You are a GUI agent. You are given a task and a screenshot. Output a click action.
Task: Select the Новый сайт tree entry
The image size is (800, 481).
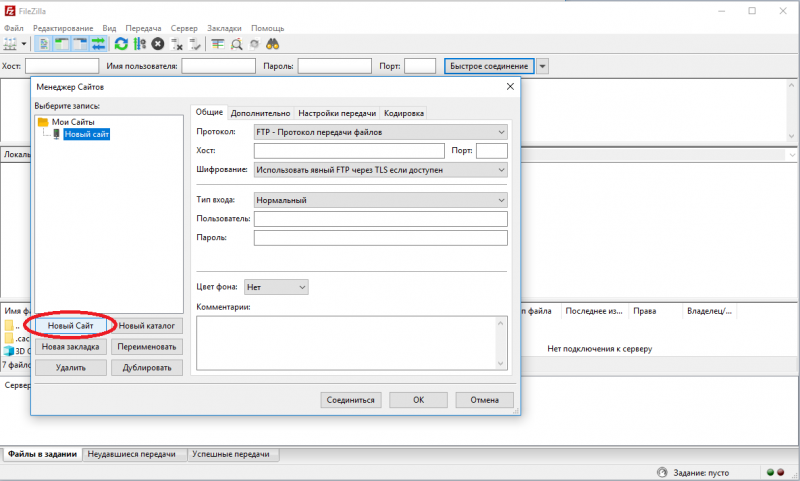coord(87,134)
